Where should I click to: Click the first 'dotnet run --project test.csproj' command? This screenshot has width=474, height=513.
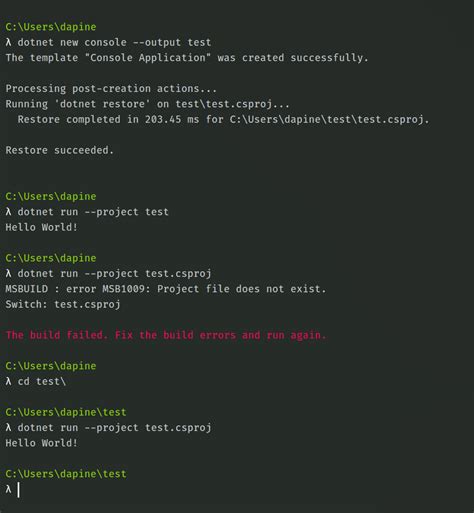click(x=114, y=274)
